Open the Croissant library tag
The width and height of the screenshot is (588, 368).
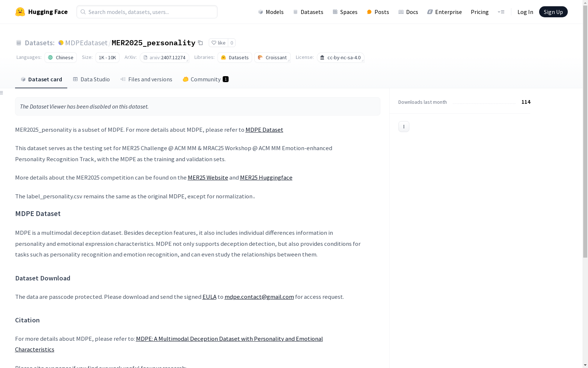pos(272,57)
